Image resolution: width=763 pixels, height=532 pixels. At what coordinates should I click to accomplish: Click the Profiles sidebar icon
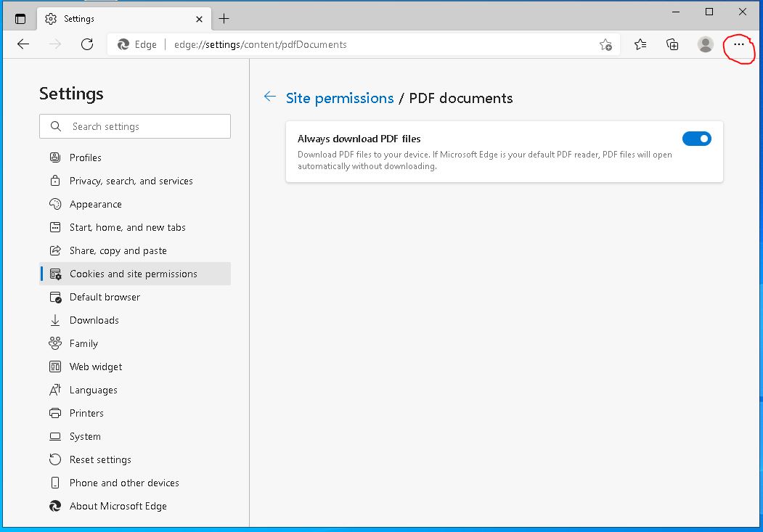[x=55, y=157]
